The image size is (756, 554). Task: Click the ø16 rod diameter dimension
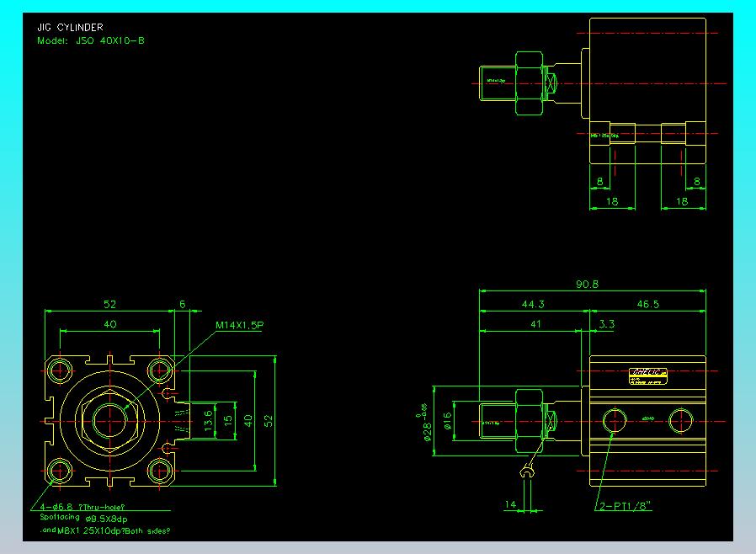tap(448, 421)
